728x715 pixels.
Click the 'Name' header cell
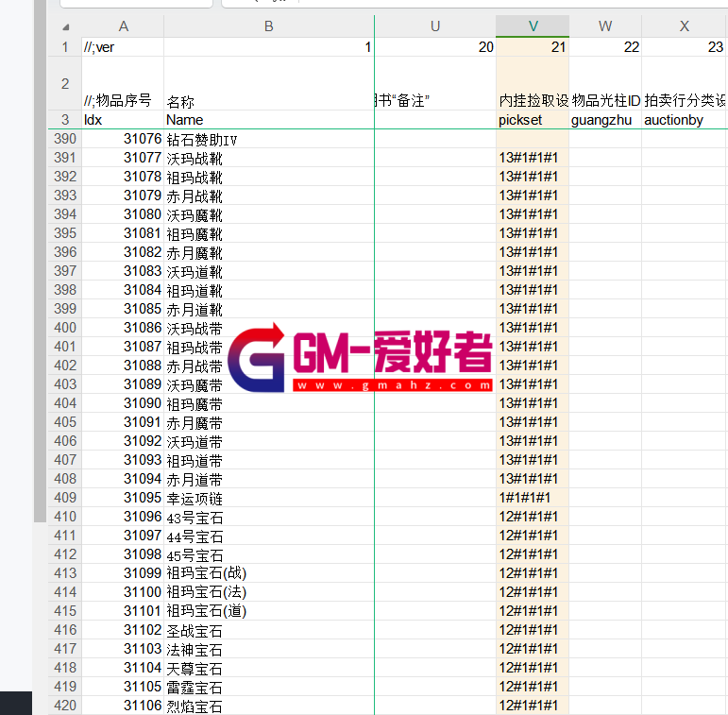pyautogui.click(x=269, y=120)
